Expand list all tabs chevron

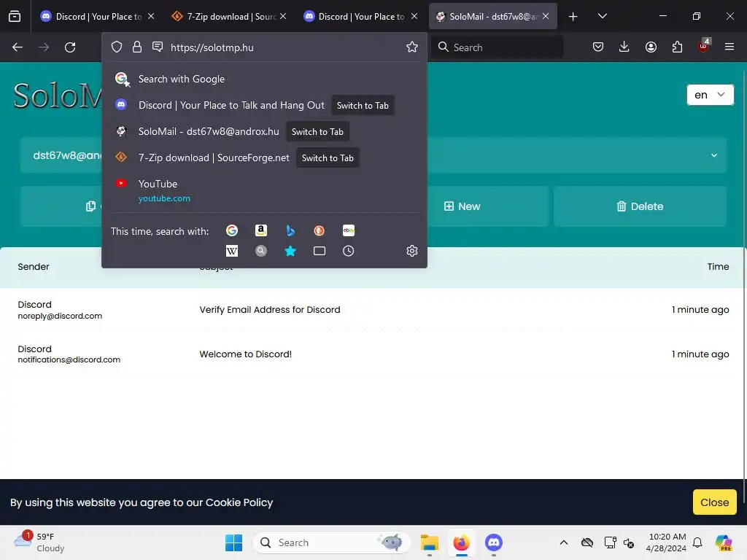pos(602,16)
